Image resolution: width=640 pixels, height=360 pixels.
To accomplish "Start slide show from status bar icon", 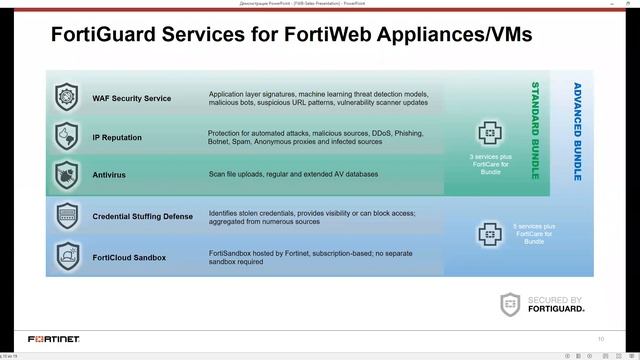I will pyautogui.click(x=631, y=356).
